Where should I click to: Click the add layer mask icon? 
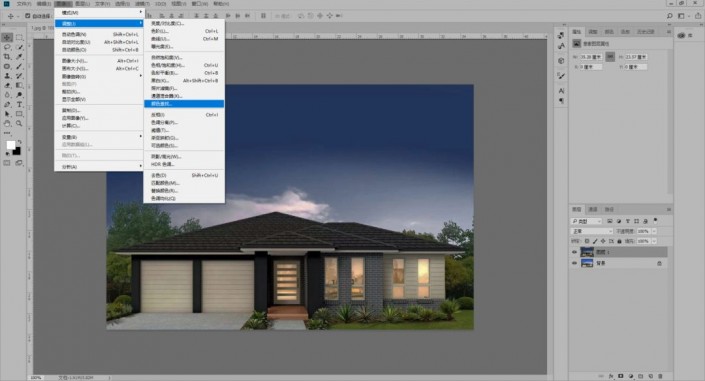tap(621, 376)
